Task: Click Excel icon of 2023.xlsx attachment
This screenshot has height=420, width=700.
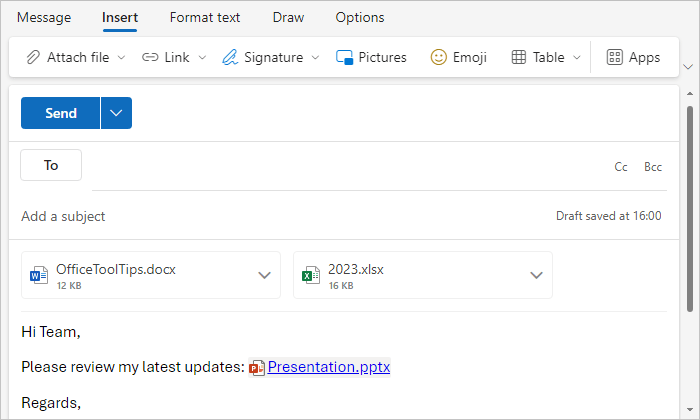Action: [x=311, y=275]
